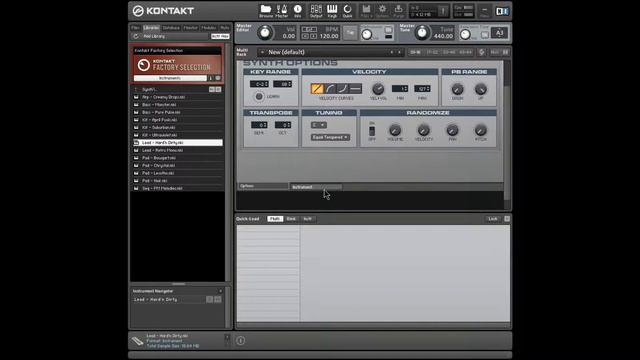Select rack page 33-48

pyautogui.click(x=449, y=52)
